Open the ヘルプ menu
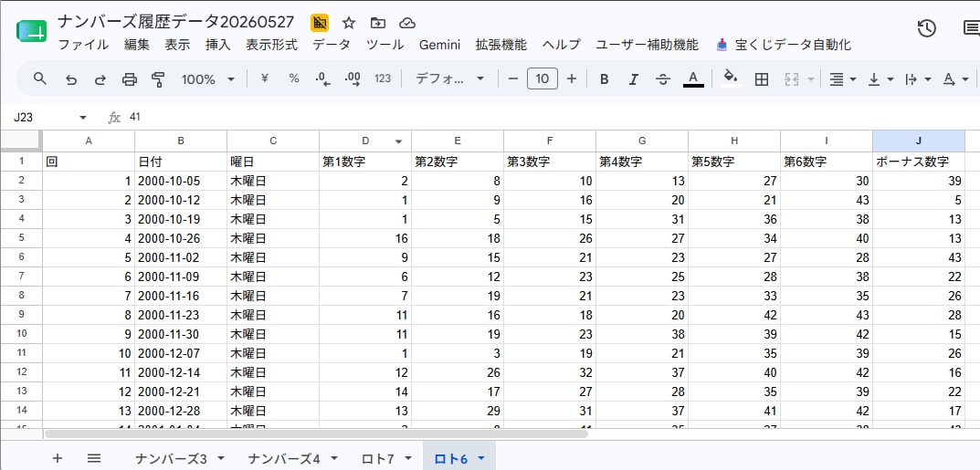 [562, 45]
